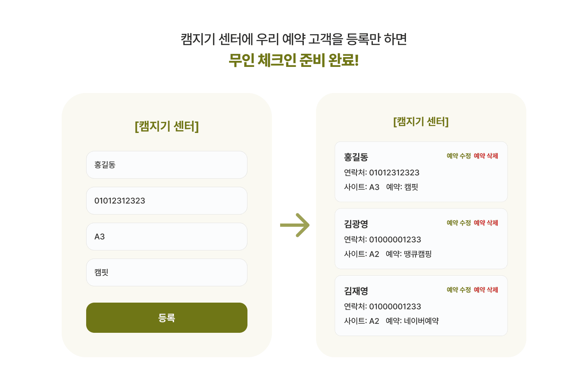Click 예약 삭제 on the 김광영 card
This screenshot has width=588, height=385.
(x=486, y=223)
